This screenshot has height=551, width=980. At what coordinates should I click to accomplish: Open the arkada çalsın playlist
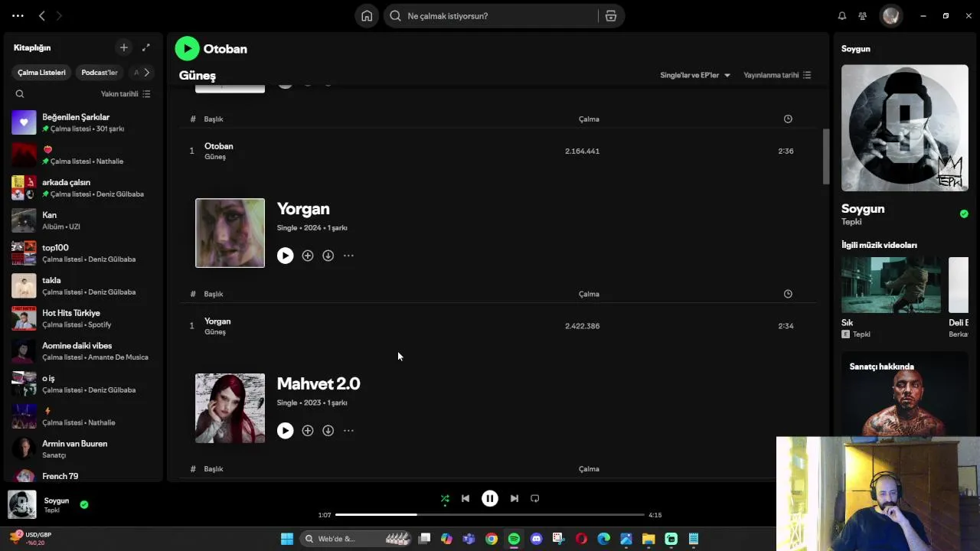(x=83, y=187)
